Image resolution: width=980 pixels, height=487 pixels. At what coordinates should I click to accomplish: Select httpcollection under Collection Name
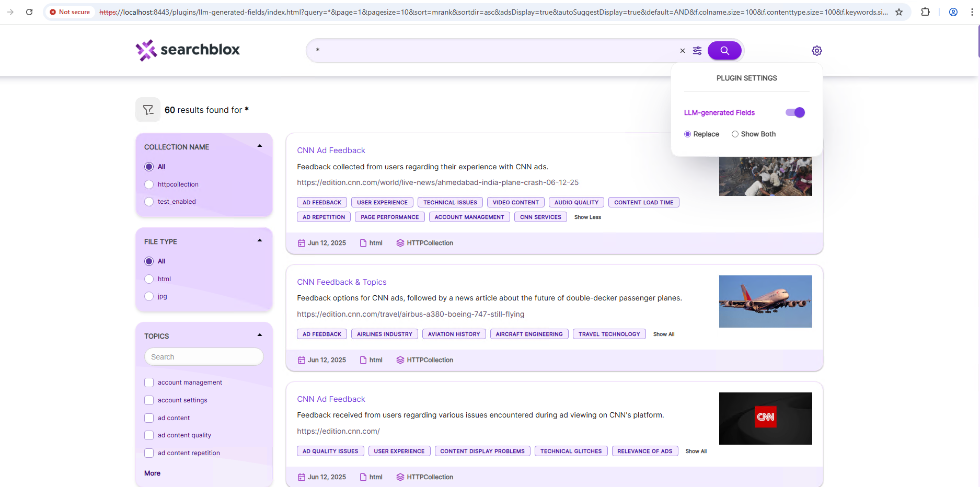(x=149, y=184)
